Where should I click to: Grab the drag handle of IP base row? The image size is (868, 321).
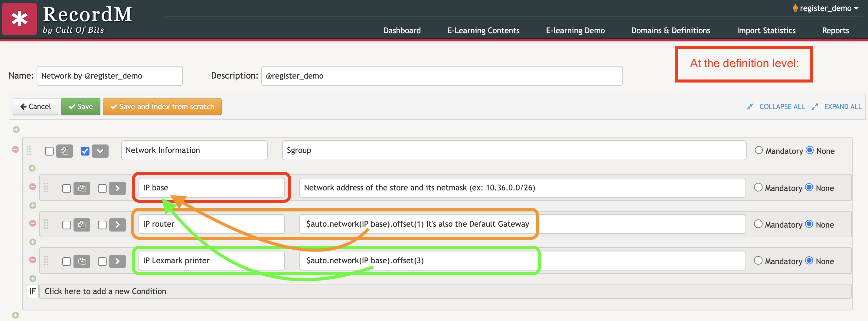[x=46, y=188]
